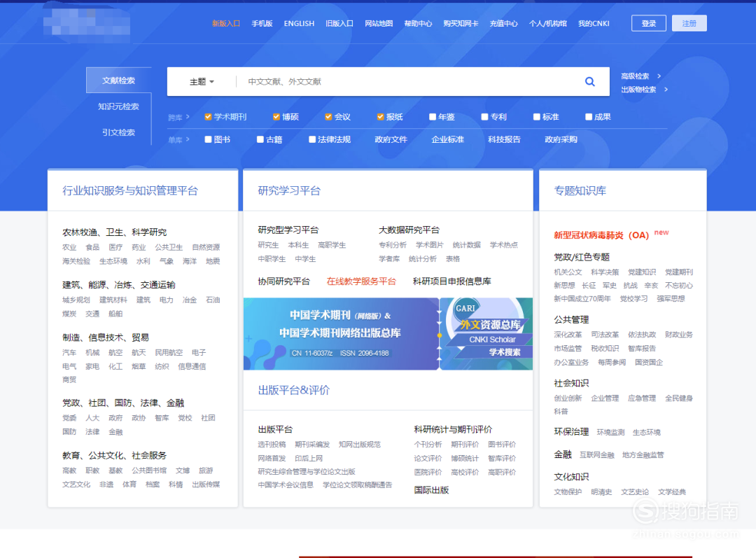The width and height of the screenshot is (756, 558).
Task: Click the magnifier search icon
Action: pos(589,81)
